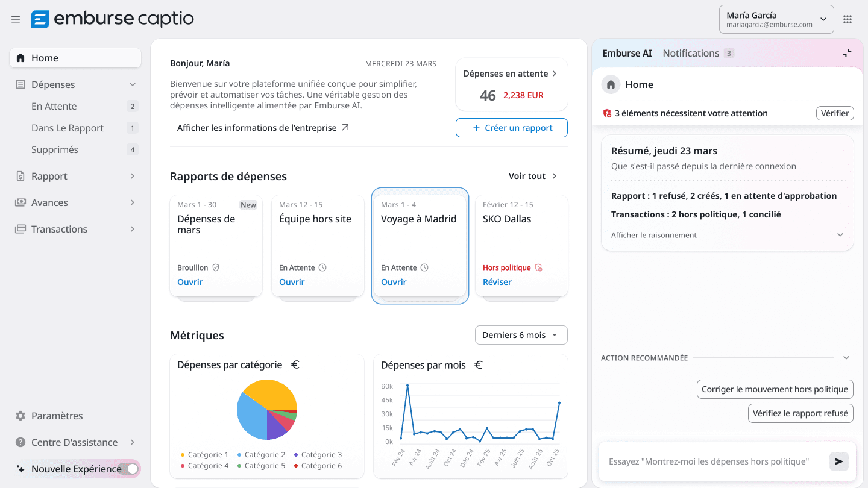Click the Home icon in AI panel
Viewport: 868px width, 488px height.
coord(611,84)
